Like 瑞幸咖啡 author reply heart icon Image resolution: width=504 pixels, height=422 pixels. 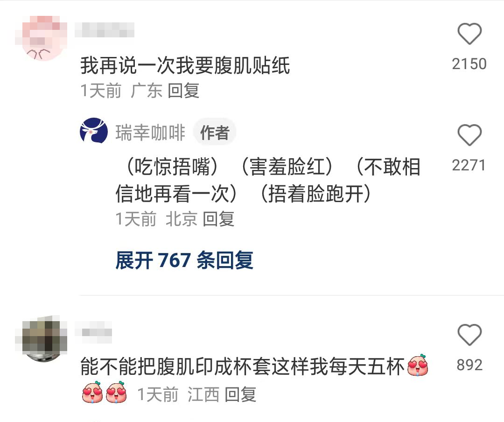(x=469, y=135)
